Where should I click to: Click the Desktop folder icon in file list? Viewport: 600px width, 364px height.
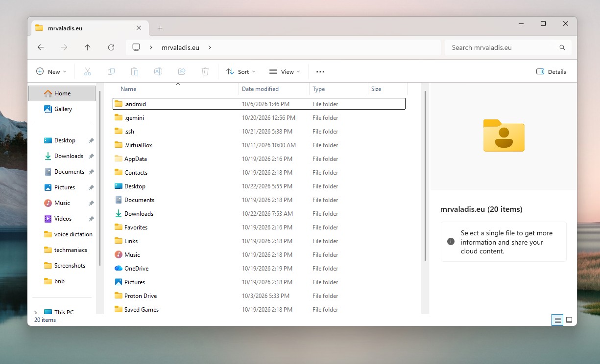point(119,186)
